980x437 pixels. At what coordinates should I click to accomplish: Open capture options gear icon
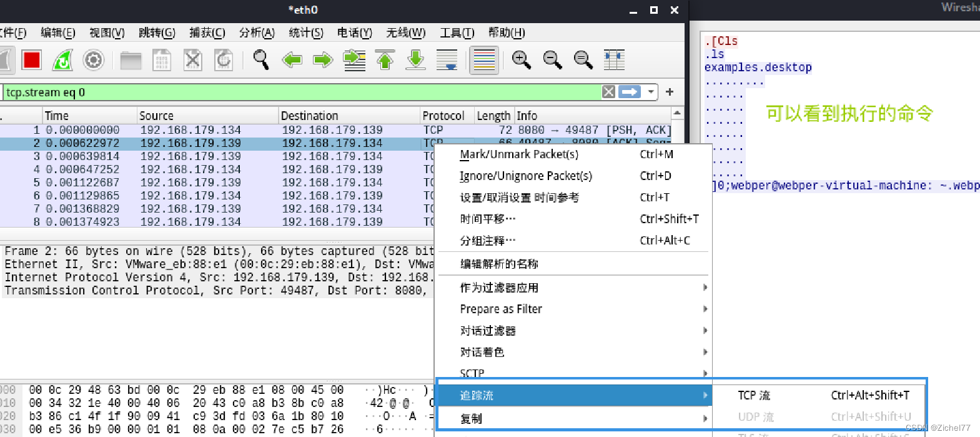pyautogui.click(x=93, y=60)
